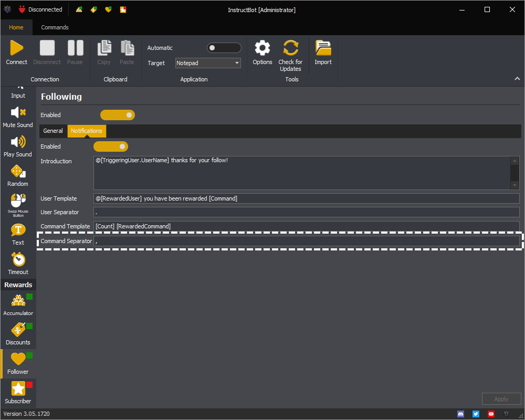This screenshot has height=420, width=525.
Task: Open Accumulator rewards section
Action: click(18, 305)
